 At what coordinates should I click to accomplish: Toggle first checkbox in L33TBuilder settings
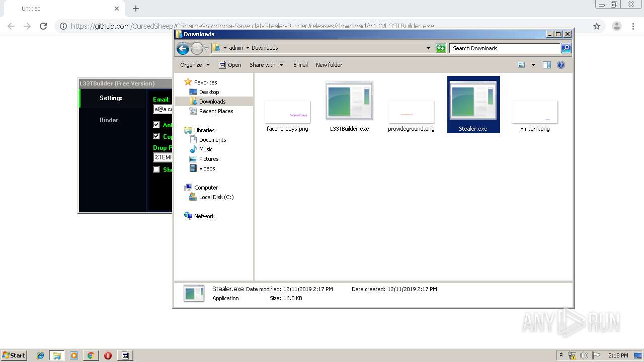click(x=156, y=125)
